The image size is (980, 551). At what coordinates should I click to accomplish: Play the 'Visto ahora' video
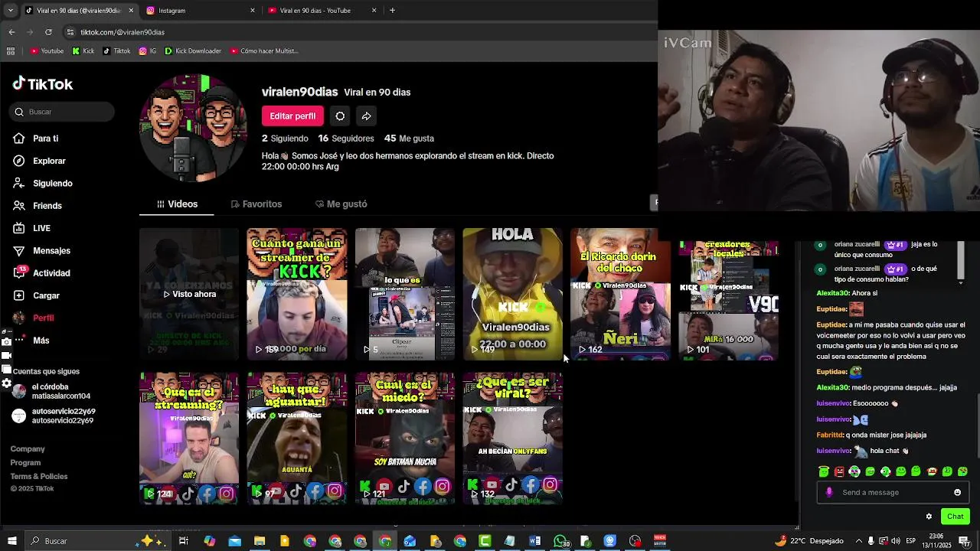[x=189, y=294]
